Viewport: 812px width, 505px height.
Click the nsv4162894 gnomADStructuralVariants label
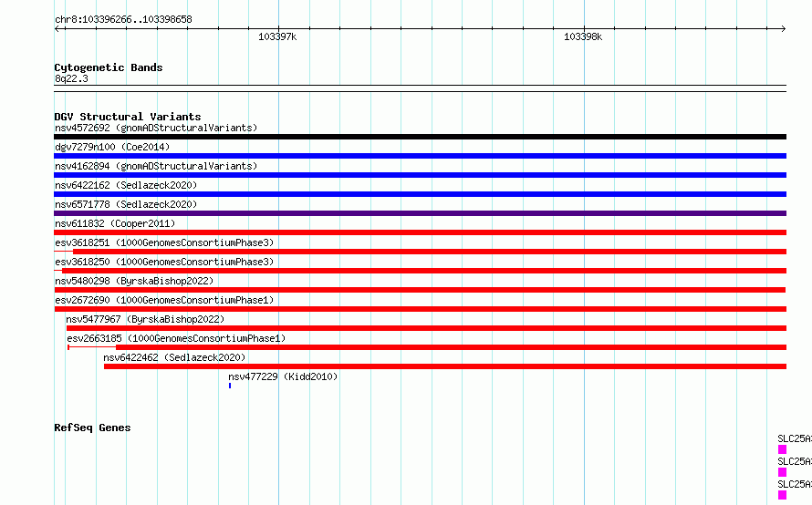pos(156,166)
